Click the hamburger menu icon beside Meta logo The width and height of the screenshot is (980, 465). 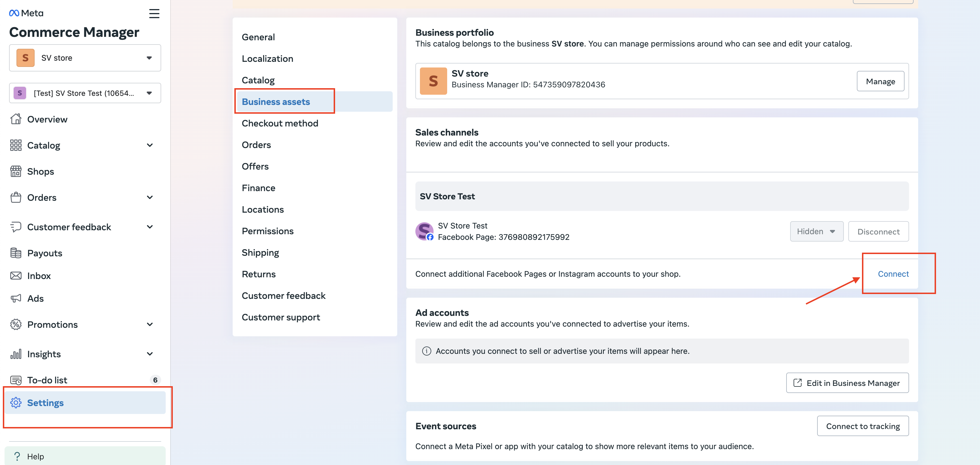(154, 14)
